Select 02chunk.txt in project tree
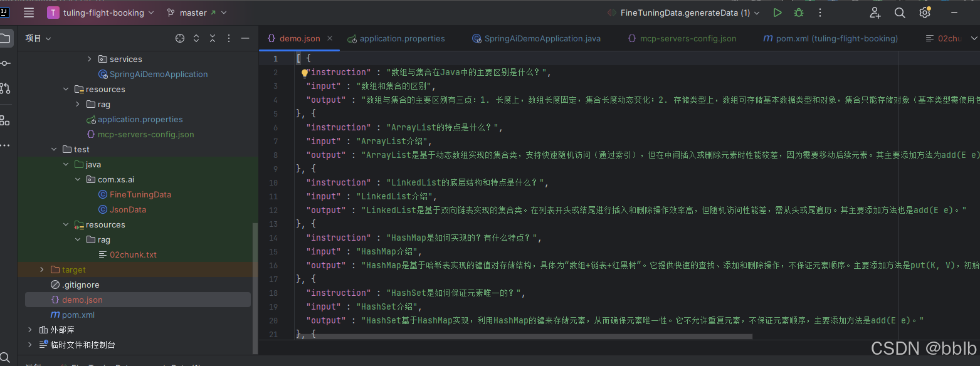The width and height of the screenshot is (980, 366). pos(133,254)
